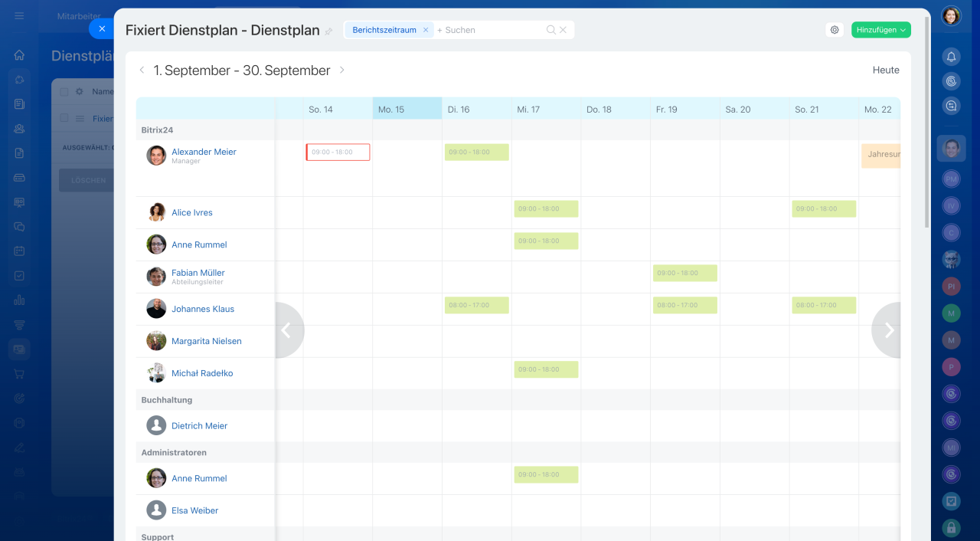Open Margarita Nielsen profile link
The width and height of the screenshot is (980, 541).
(x=207, y=341)
